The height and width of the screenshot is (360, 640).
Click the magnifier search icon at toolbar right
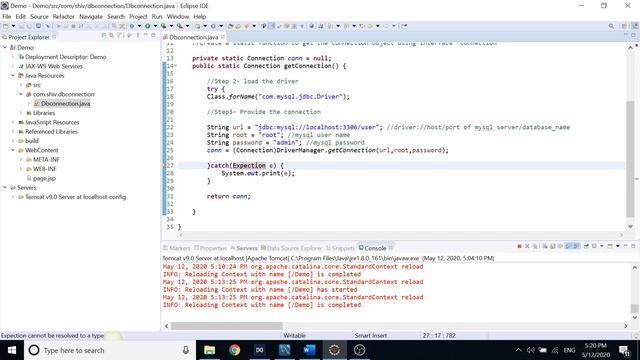(611, 26)
